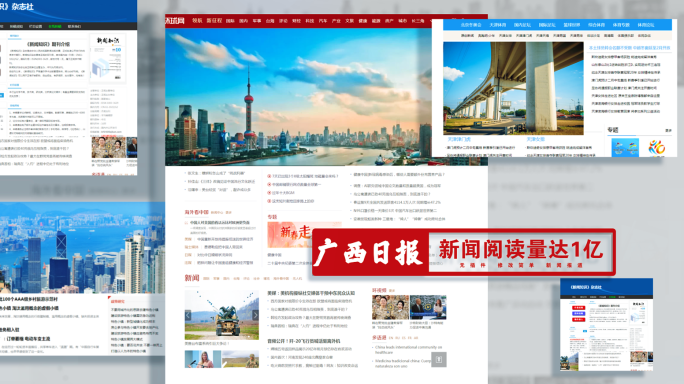Open the 新闻 section heading
Viewport: 684px width, 384px height.
tap(192, 278)
